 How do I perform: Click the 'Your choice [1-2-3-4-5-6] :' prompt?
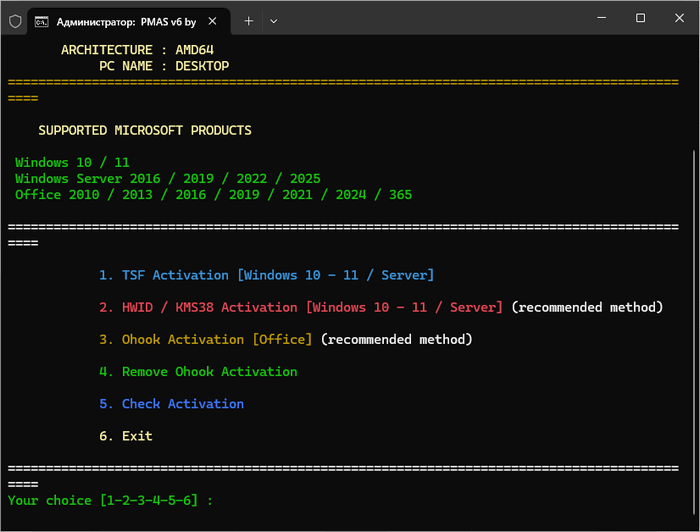point(110,500)
